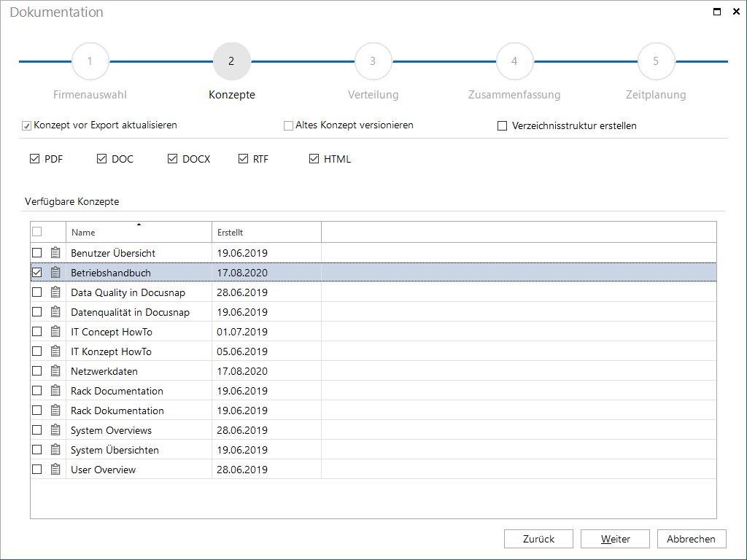Check the System Übersichten checkbox

(x=36, y=449)
